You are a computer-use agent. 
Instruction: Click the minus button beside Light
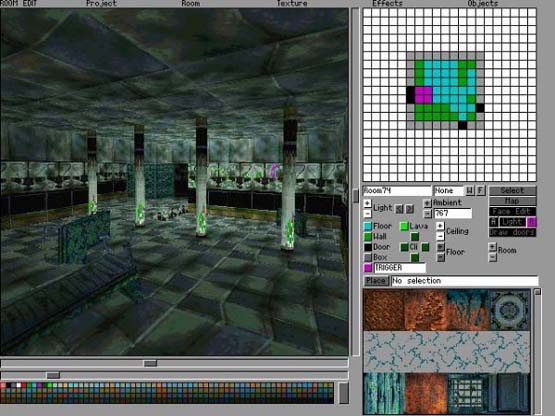pyautogui.click(x=367, y=213)
